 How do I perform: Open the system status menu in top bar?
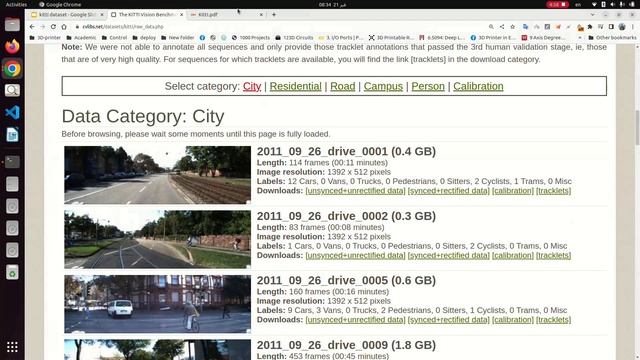pyautogui.click(x=612, y=4)
